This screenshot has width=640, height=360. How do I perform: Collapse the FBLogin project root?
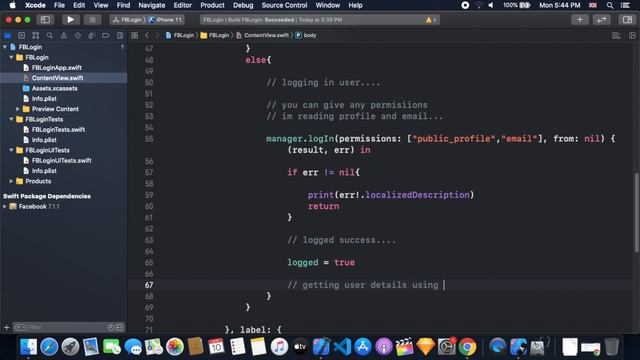[x=5, y=47]
